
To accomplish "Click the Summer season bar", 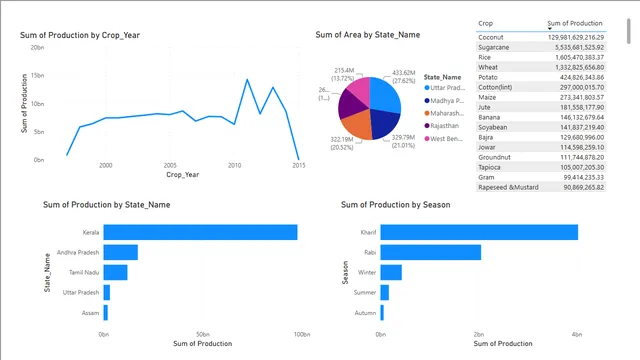I will pos(384,292).
